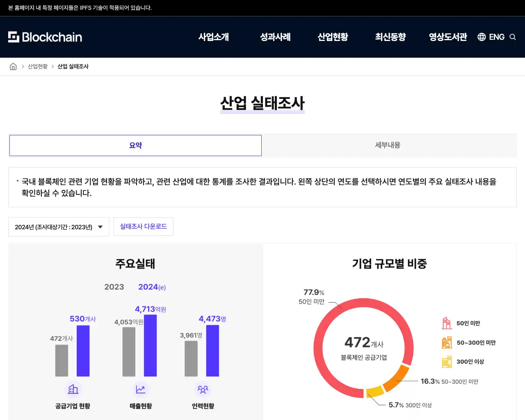Open the 2024년 survey year dropdown

point(59,227)
